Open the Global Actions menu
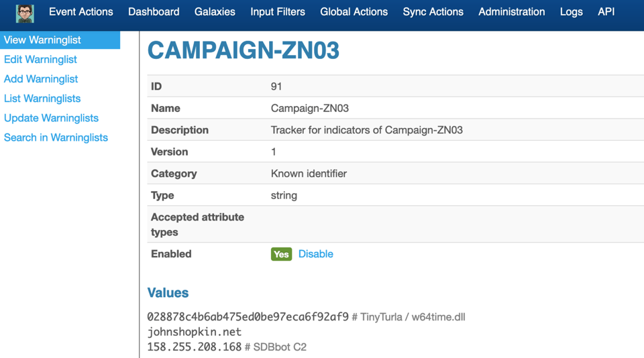644x358 pixels. point(354,12)
